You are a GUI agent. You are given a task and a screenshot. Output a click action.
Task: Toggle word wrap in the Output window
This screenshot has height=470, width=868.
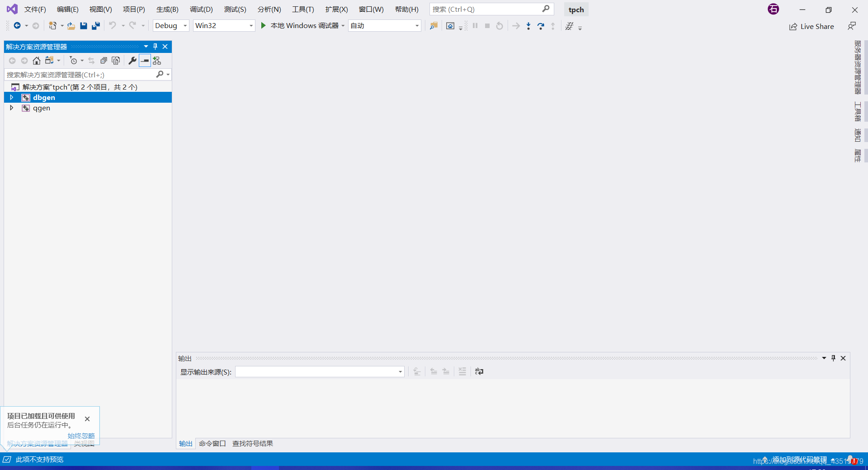479,371
